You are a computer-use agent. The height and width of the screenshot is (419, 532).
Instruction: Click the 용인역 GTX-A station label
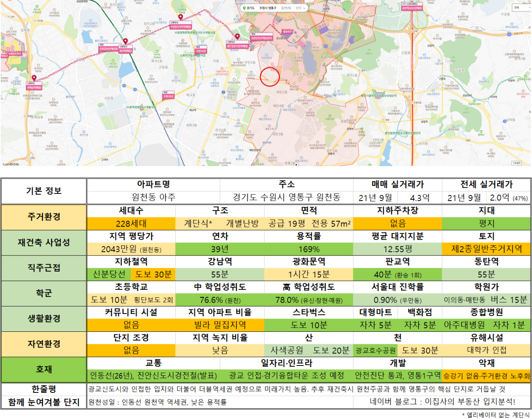point(412,7)
